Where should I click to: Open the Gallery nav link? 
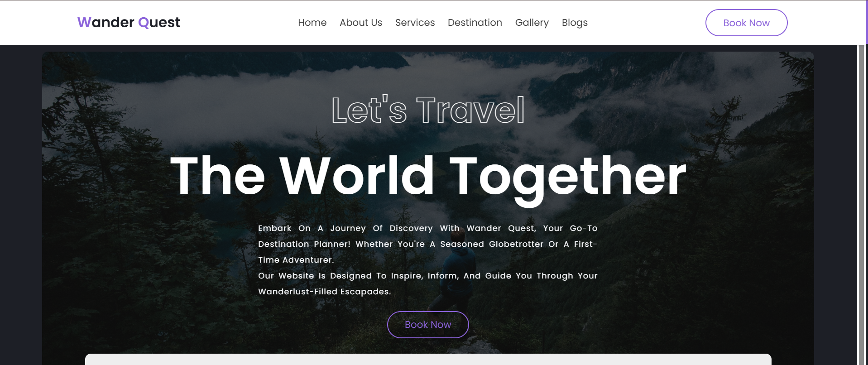click(x=532, y=23)
